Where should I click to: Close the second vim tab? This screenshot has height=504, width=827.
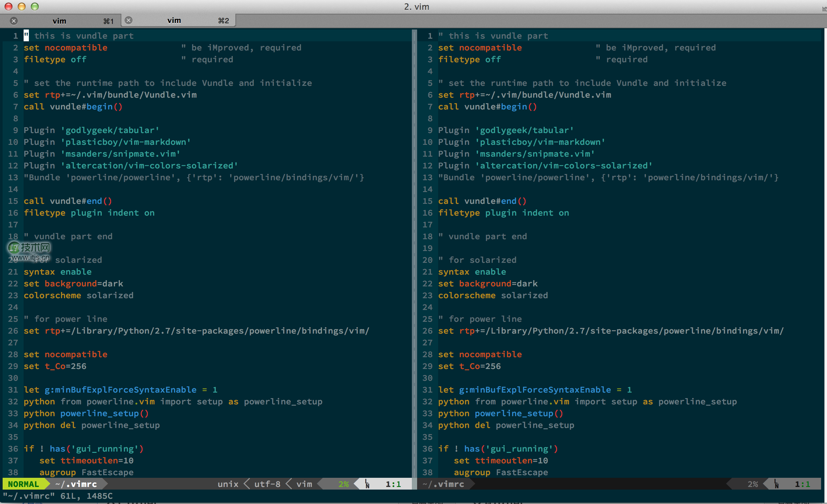pos(129,20)
